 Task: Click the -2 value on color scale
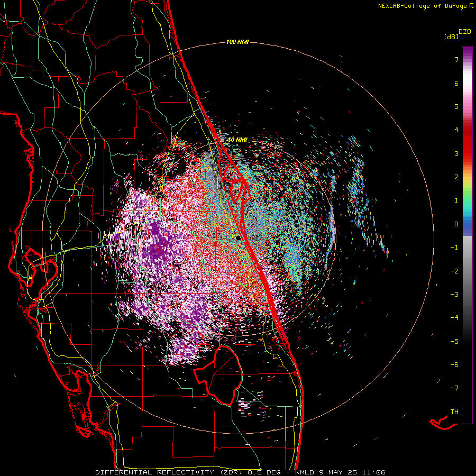tap(454, 271)
